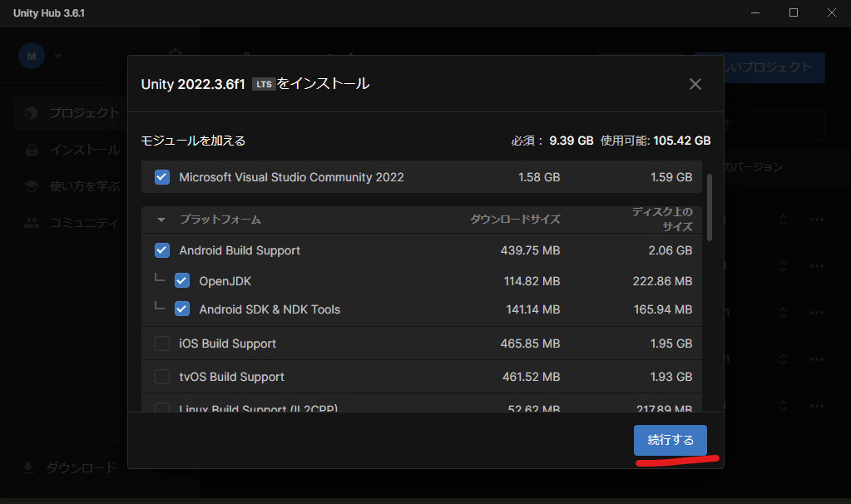The width and height of the screenshot is (851, 504).
Task: Click sort arrows in the top project row
Action: tap(783, 220)
